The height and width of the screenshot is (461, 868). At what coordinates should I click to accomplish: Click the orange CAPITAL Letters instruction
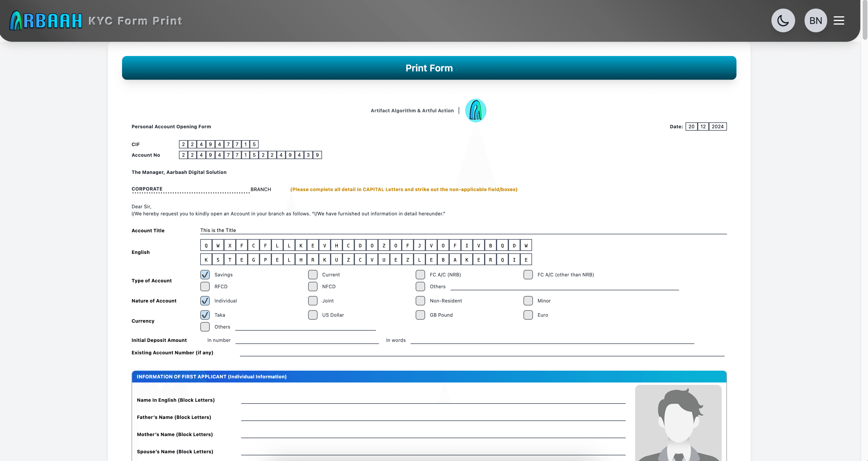(404, 189)
